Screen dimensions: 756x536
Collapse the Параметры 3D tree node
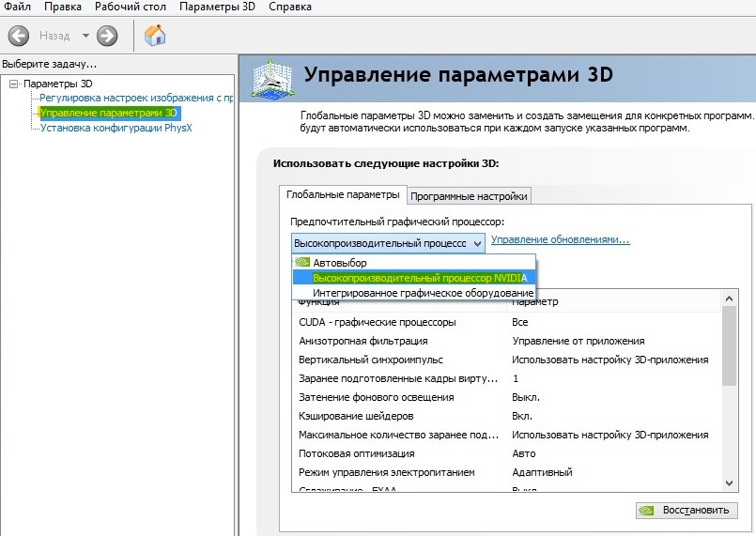(x=13, y=84)
